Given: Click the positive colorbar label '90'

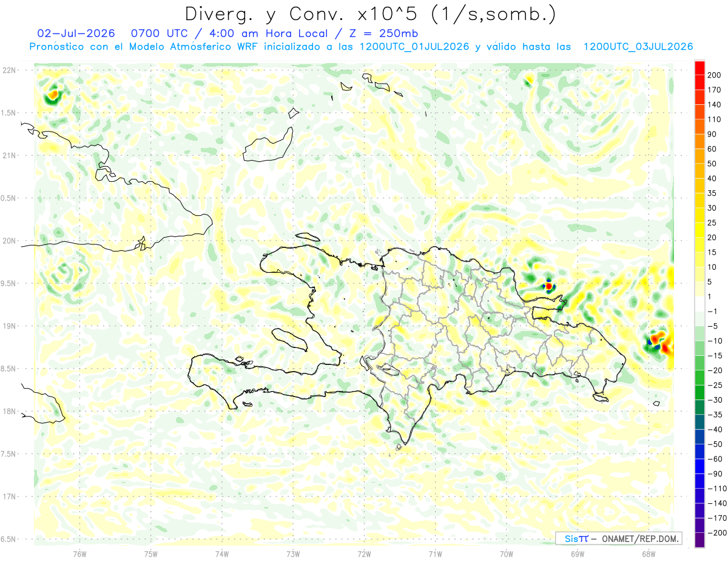Looking at the screenshot, I should coord(713,134).
